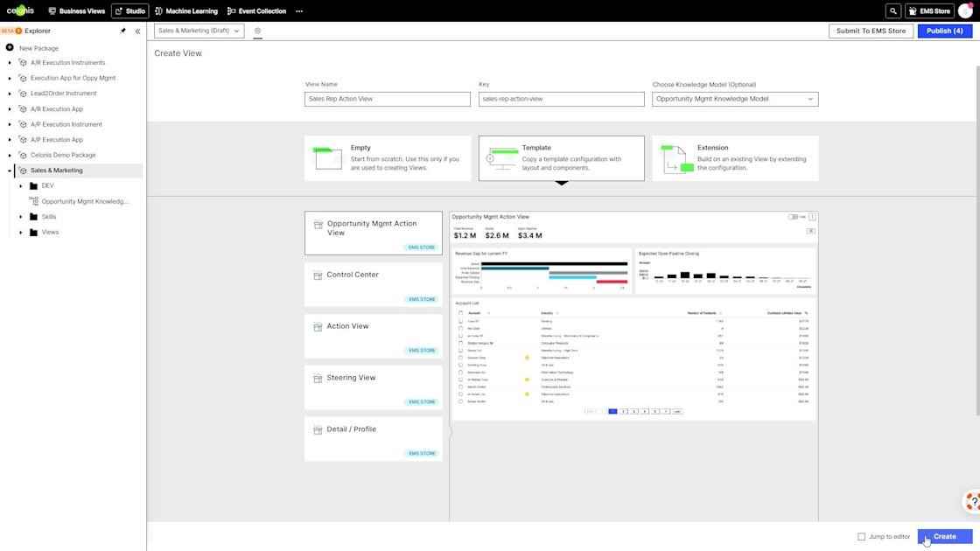
Task: Open the Machine Learning tab
Action: click(186, 10)
